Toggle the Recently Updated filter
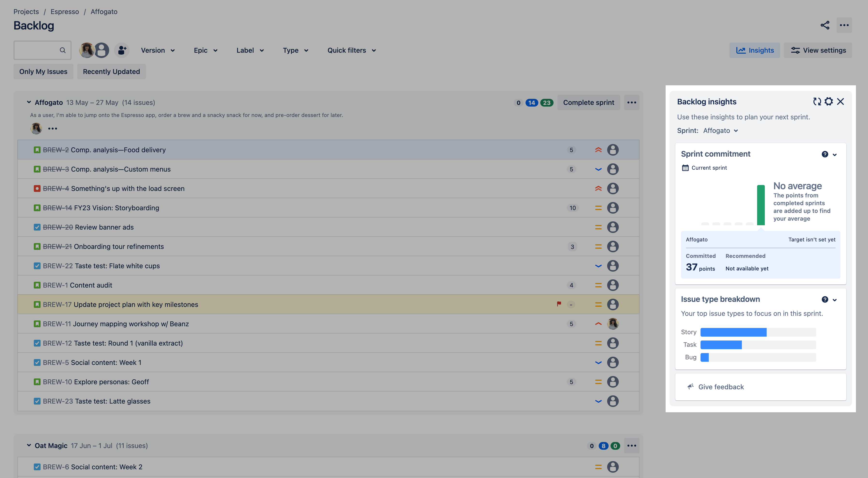The width and height of the screenshot is (868, 478). tap(111, 72)
